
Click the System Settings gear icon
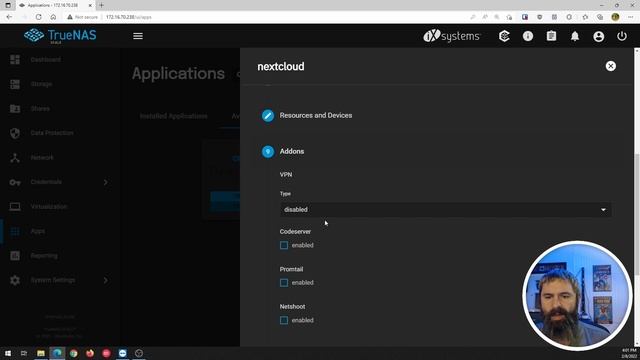point(15,280)
